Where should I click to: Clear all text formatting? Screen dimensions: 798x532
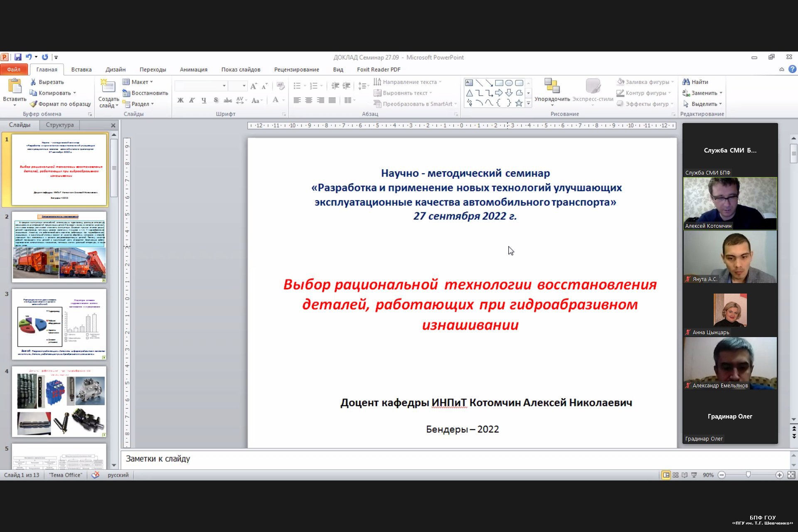281,86
